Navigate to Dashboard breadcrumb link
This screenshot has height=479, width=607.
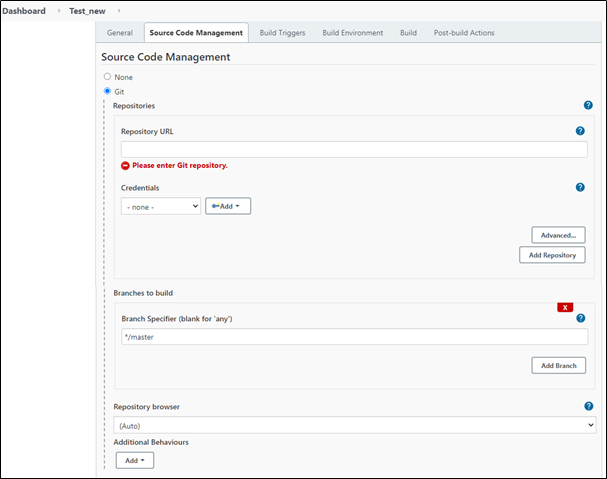point(24,11)
